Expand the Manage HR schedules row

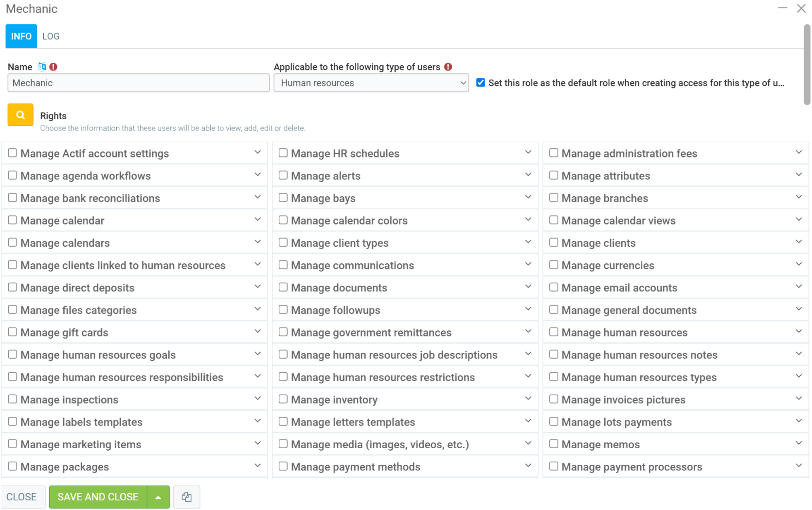[x=528, y=153]
